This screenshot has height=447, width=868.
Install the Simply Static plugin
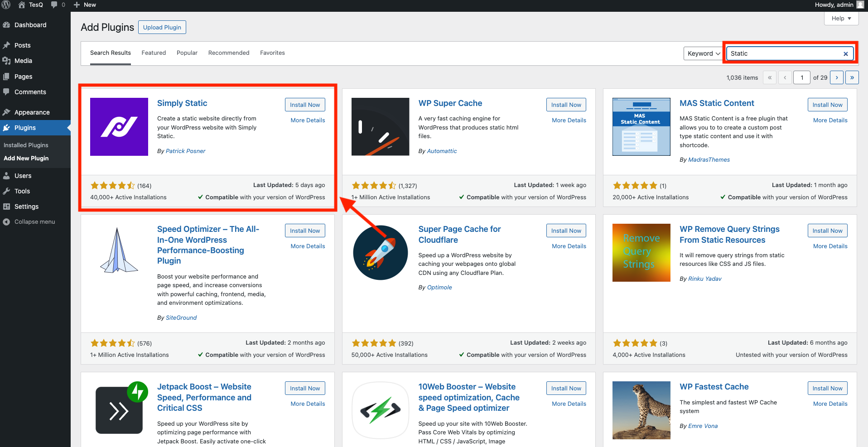click(x=305, y=105)
